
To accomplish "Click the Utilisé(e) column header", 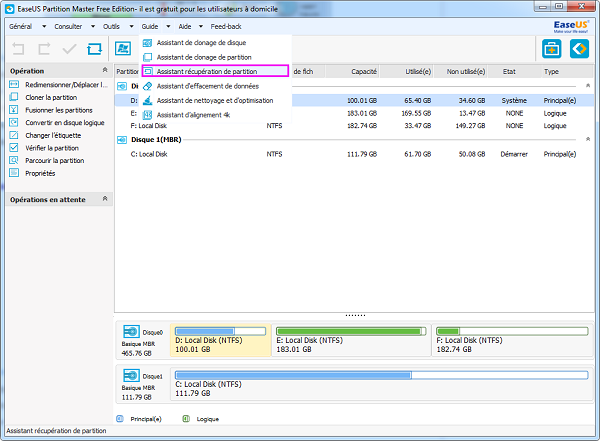I will [x=406, y=72].
